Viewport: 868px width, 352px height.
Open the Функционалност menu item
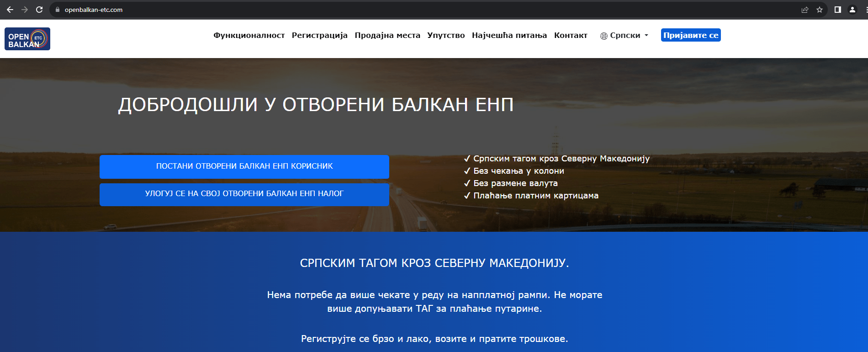(249, 35)
